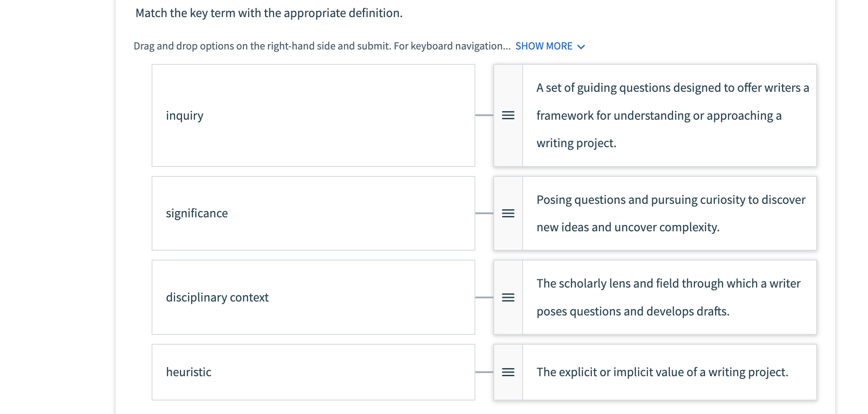
Task: Click 'The explicit or implicit value' definition card
Action: point(669,372)
